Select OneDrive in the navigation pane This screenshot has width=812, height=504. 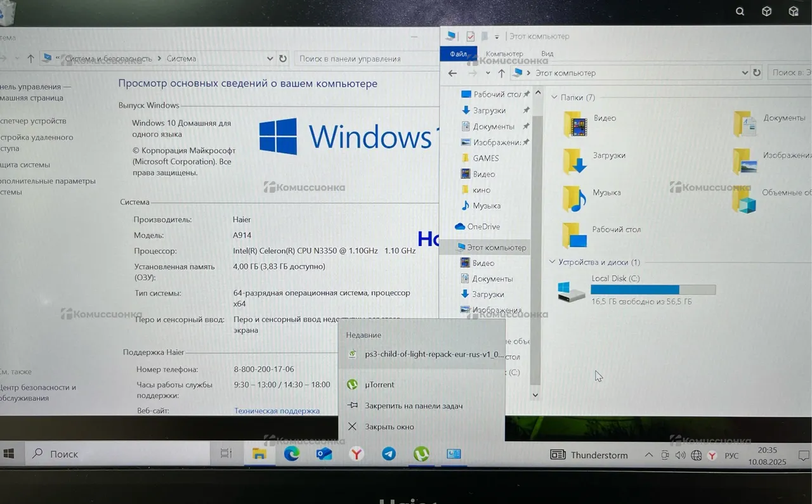[x=477, y=226]
